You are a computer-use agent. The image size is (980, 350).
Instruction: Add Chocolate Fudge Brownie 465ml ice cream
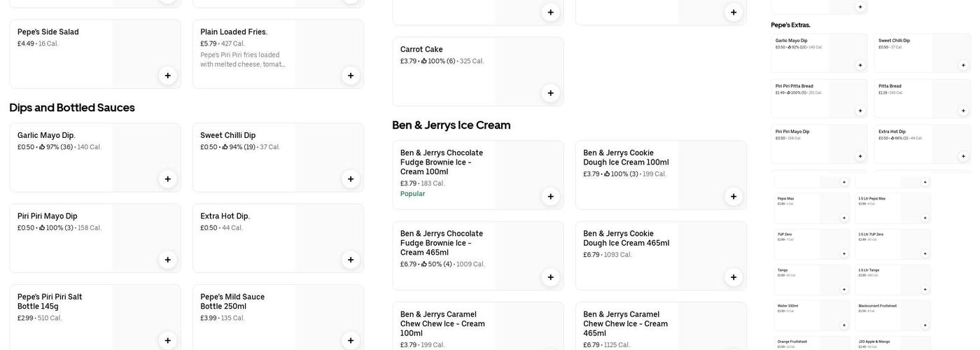551,277
